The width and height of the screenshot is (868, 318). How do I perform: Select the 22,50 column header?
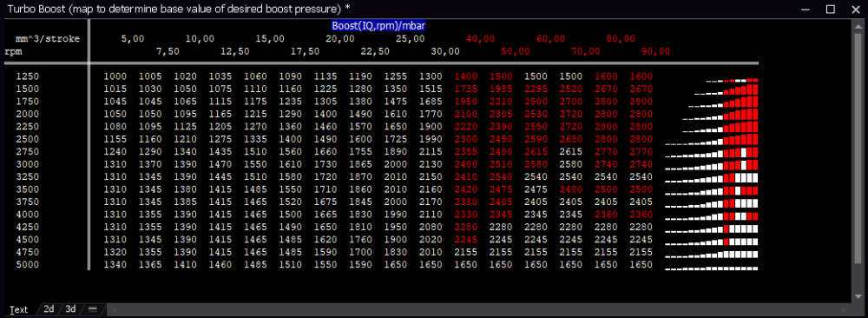[x=375, y=51]
